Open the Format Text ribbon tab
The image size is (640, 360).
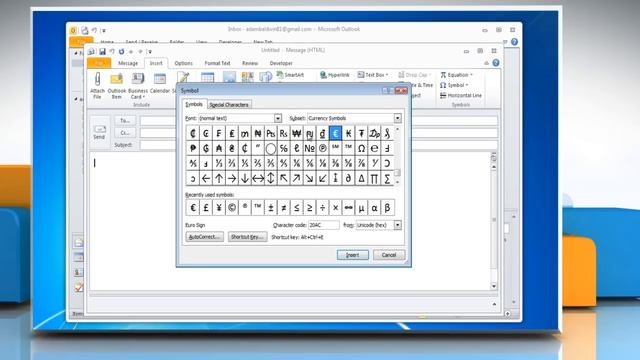pyautogui.click(x=218, y=63)
